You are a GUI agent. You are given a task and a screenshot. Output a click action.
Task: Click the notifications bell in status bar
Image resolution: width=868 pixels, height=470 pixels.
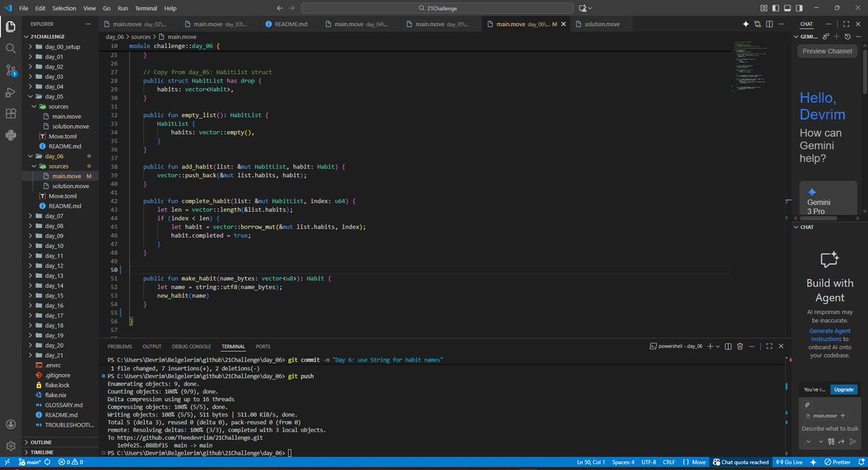click(860, 462)
